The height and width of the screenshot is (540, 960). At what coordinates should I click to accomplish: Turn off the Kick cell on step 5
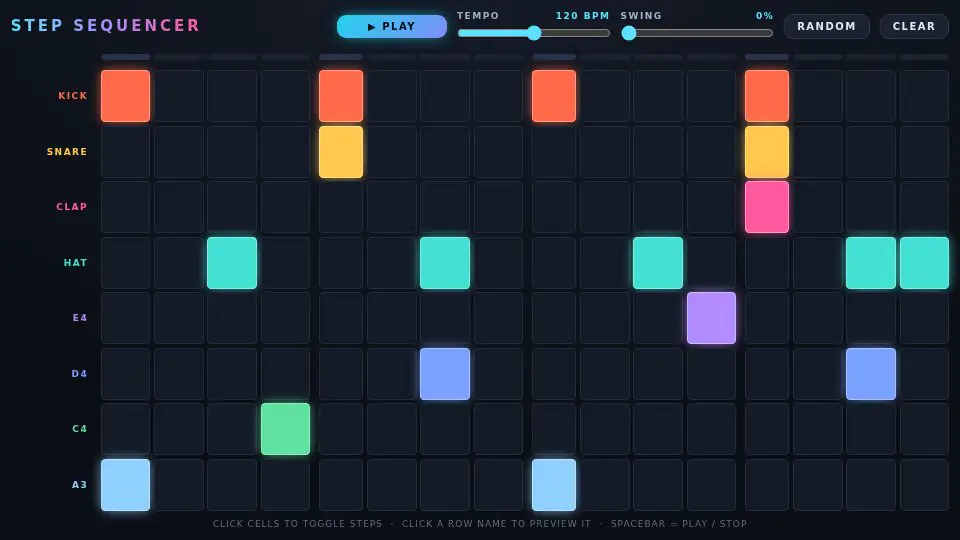341,96
